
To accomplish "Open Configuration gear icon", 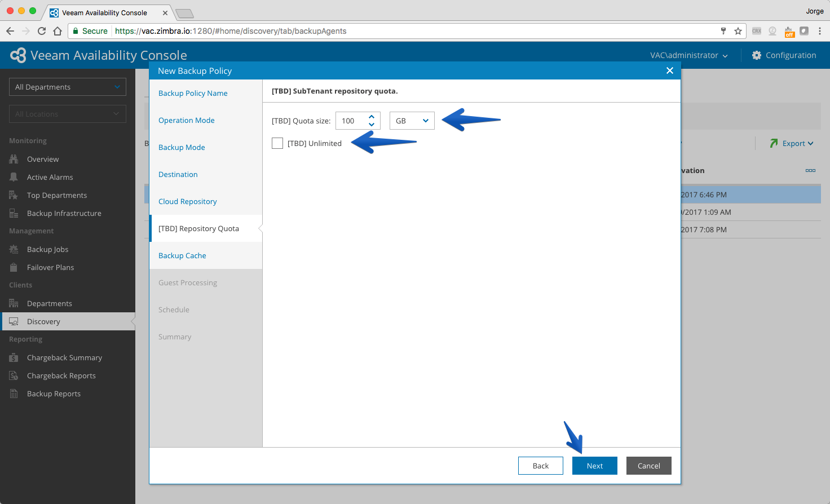I will coord(757,55).
